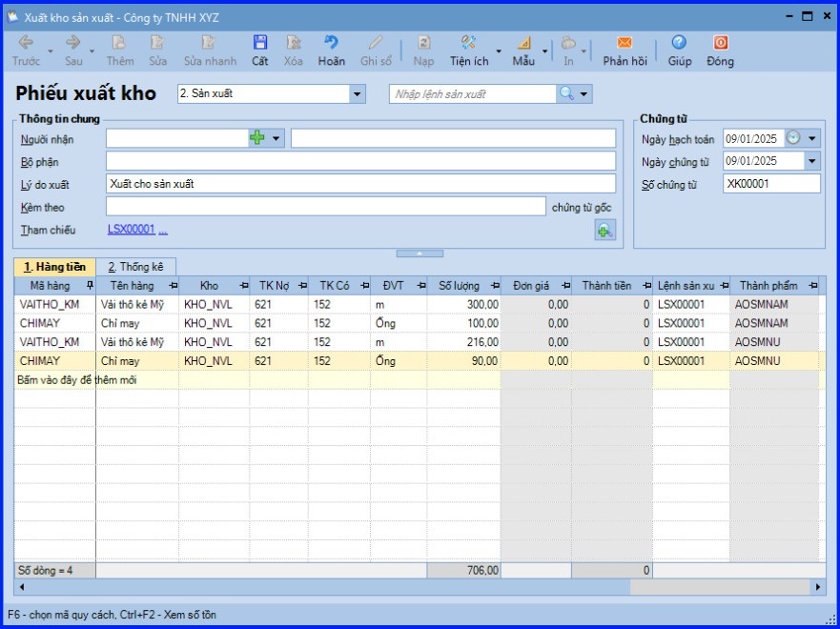Click the Số chứng từ input field
840x629 pixels.
click(x=770, y=184)
